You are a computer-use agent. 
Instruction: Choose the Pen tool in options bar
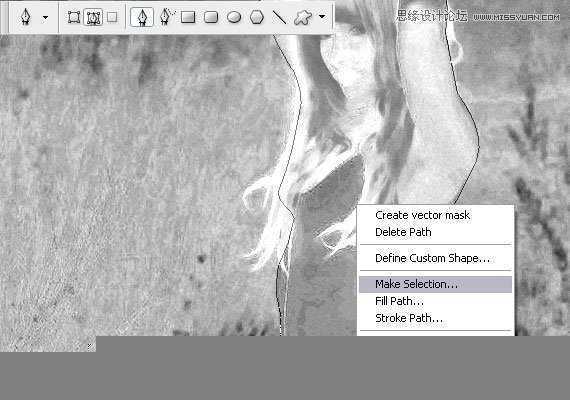141,17
